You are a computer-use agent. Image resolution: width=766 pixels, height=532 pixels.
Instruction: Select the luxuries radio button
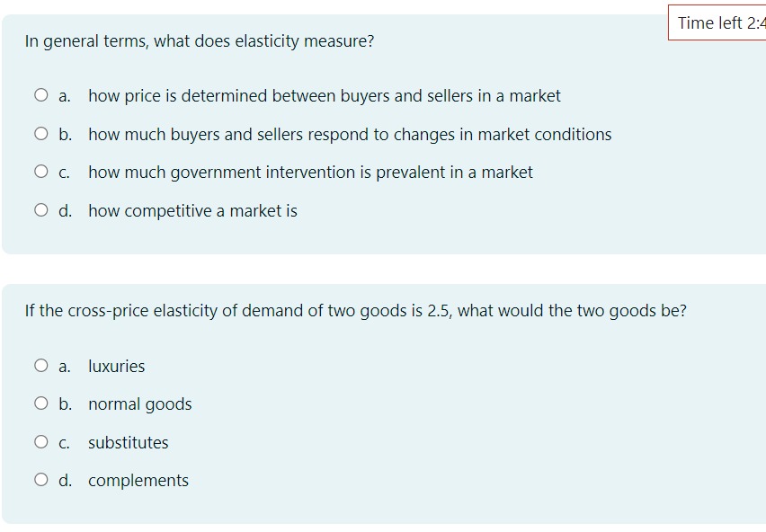point(40,365)
